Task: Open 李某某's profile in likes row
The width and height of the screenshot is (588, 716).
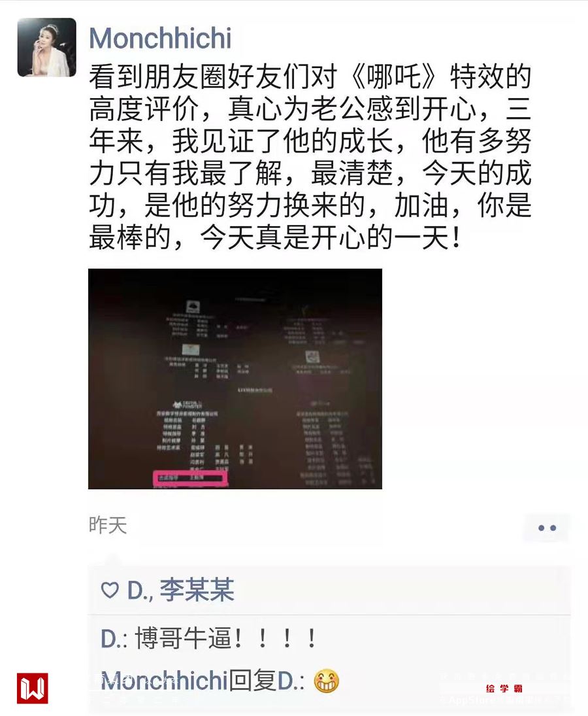Action: pos(197,590)
